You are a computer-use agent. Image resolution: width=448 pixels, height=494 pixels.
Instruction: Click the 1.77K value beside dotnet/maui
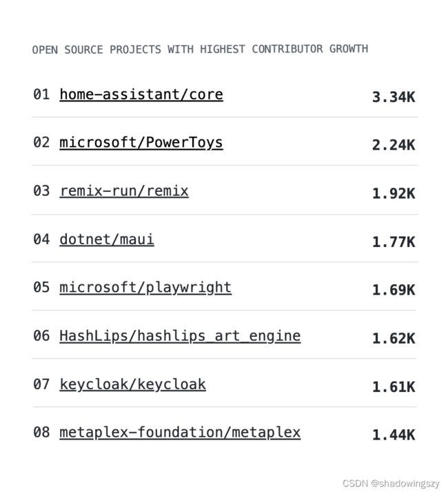pyautogui.click(x=394, y=242)
